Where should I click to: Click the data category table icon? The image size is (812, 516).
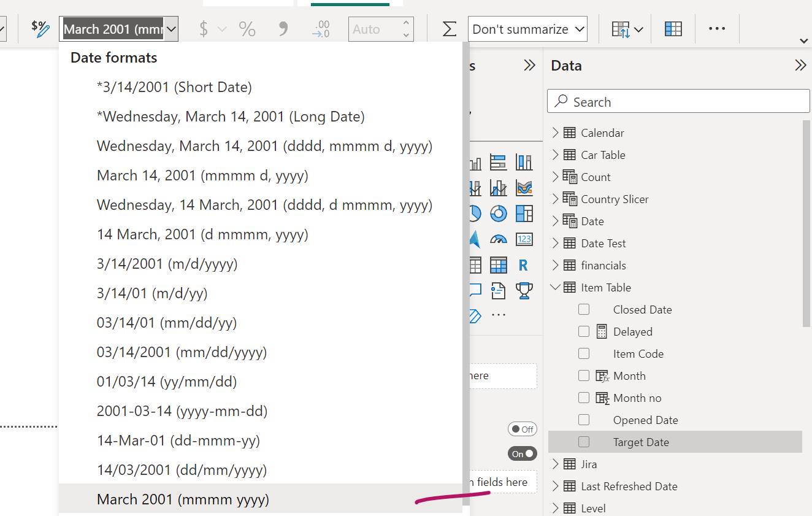coord(673,29)
